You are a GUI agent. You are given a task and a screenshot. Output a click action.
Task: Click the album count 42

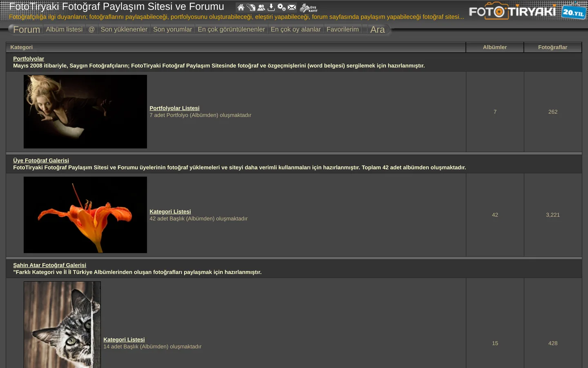(x=495, y=215)
